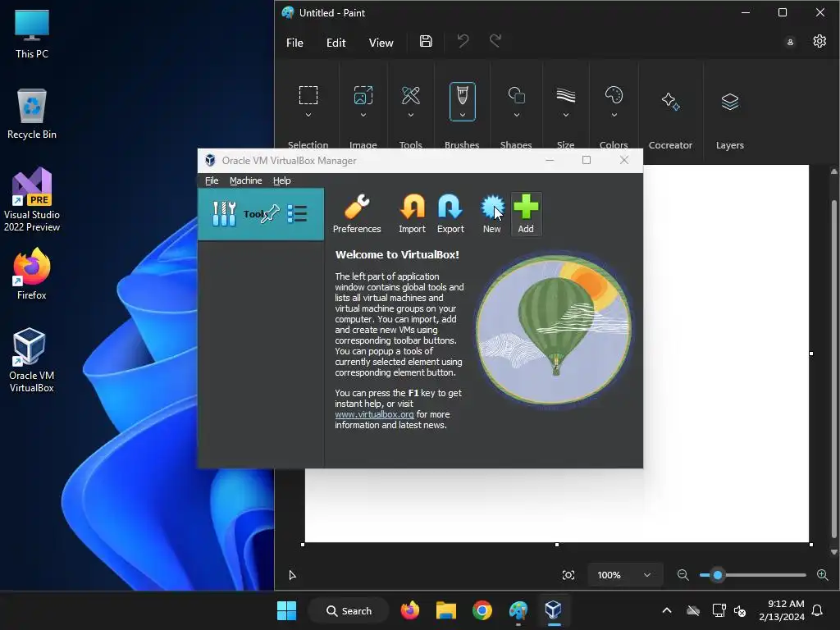Add an existing virtual machine
The height and width of the screenshot is (630, 840).
[x=526, y=214]
